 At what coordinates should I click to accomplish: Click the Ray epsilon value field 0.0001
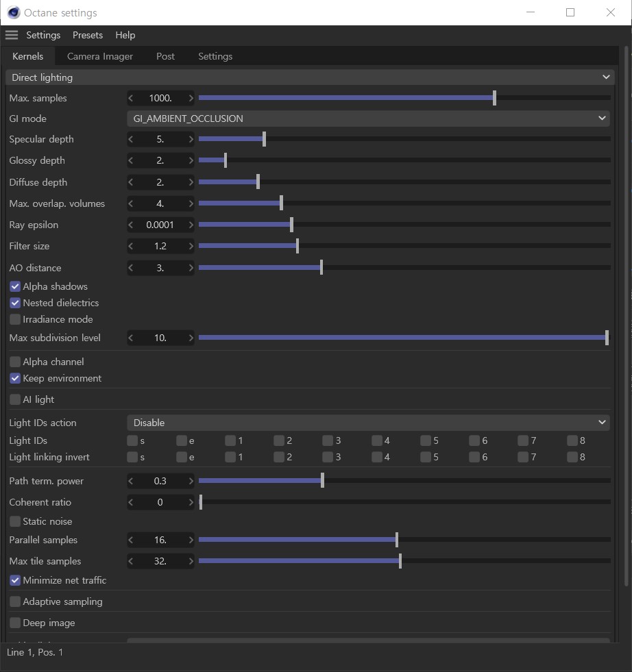[x=161, y=225]
